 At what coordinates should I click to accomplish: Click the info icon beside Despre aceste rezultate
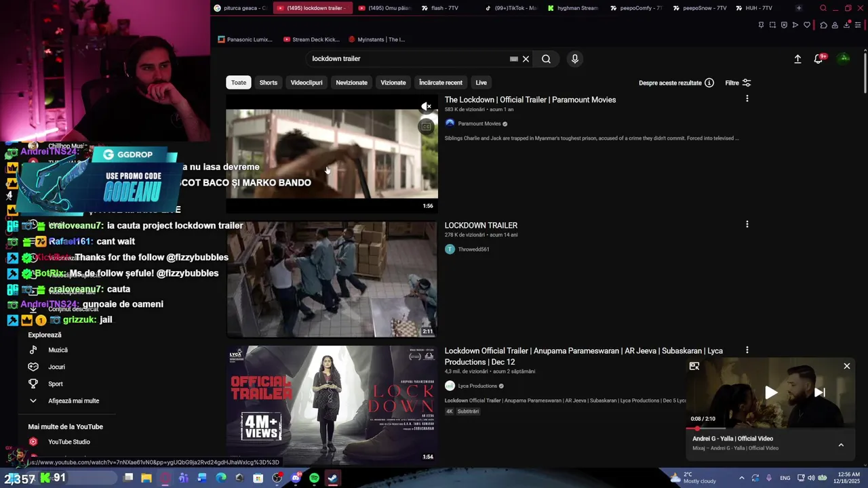pyautogui.click(x=709, y=83)
